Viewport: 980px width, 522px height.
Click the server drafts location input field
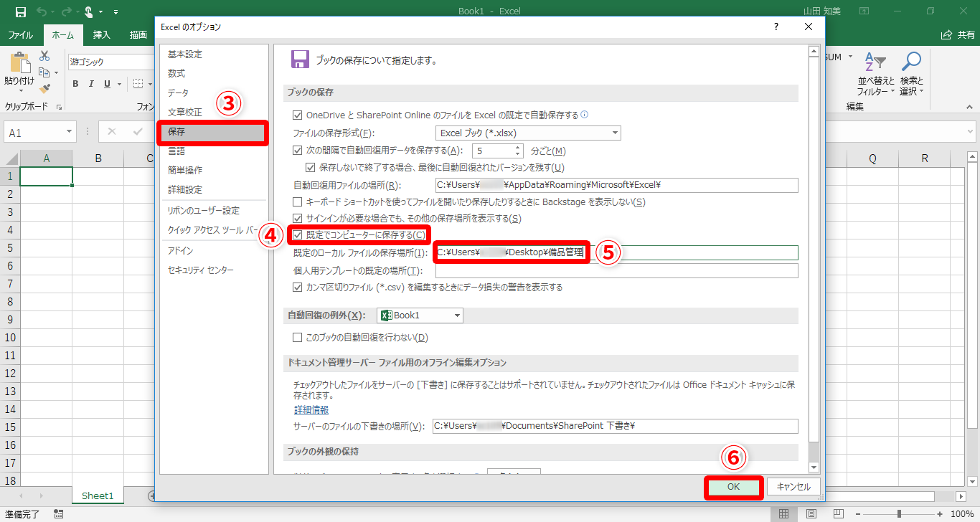pyautogui.click(x=616, y=426)
